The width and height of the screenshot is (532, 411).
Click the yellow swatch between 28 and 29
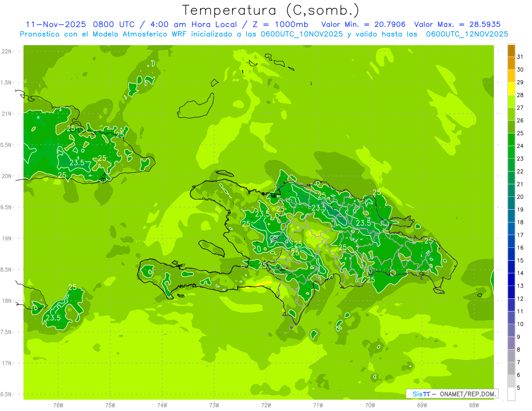coord(511,89)
